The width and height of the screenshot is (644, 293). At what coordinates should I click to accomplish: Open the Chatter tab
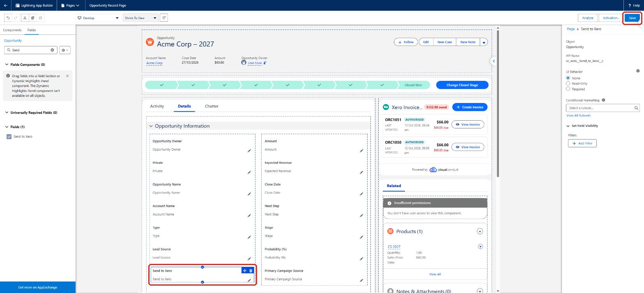(212, 106)
